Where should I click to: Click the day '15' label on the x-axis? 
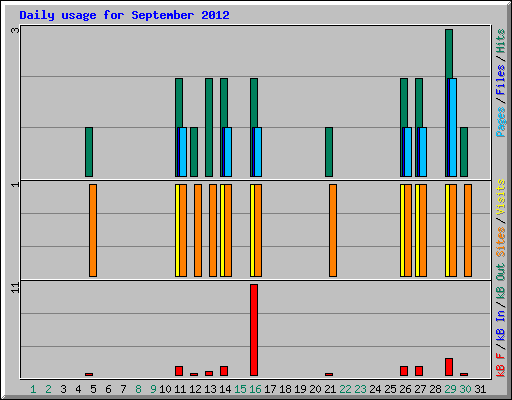click(240, 389)
